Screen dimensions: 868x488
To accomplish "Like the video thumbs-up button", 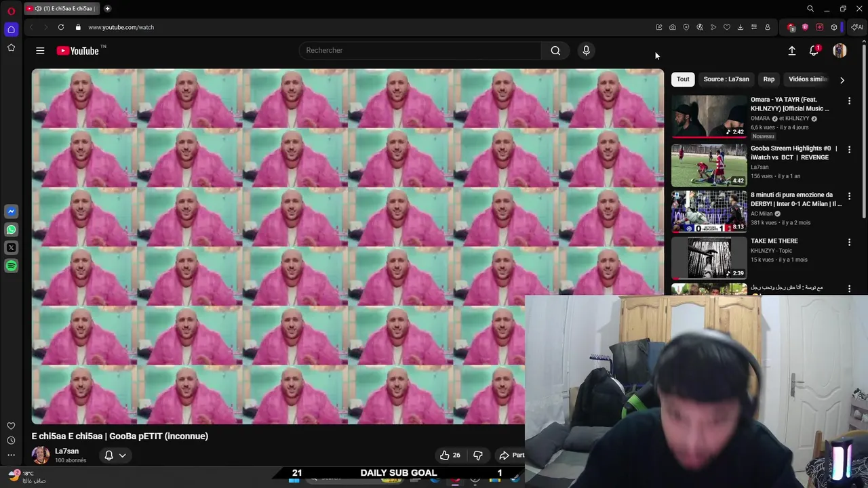I will click(450, 455).
